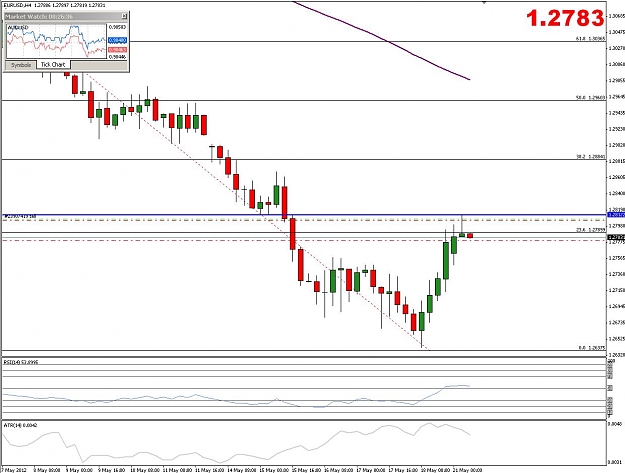
Task: Select the Tick Chart tab
Action: 53,65
